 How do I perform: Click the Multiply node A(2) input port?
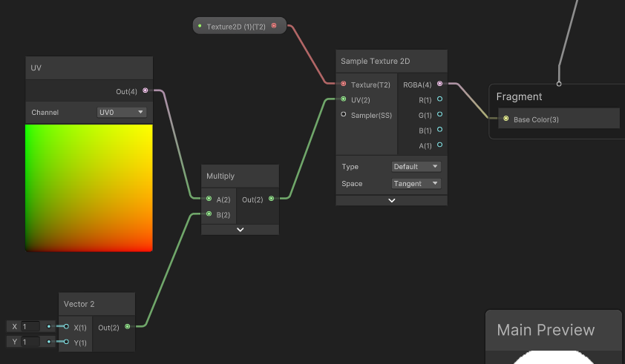pos(209,199)
